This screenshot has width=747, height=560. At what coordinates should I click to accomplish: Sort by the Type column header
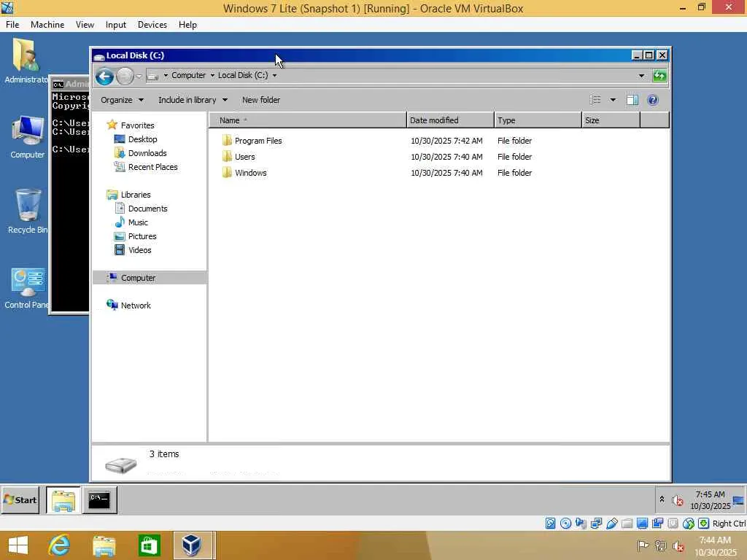click(538, 120)
